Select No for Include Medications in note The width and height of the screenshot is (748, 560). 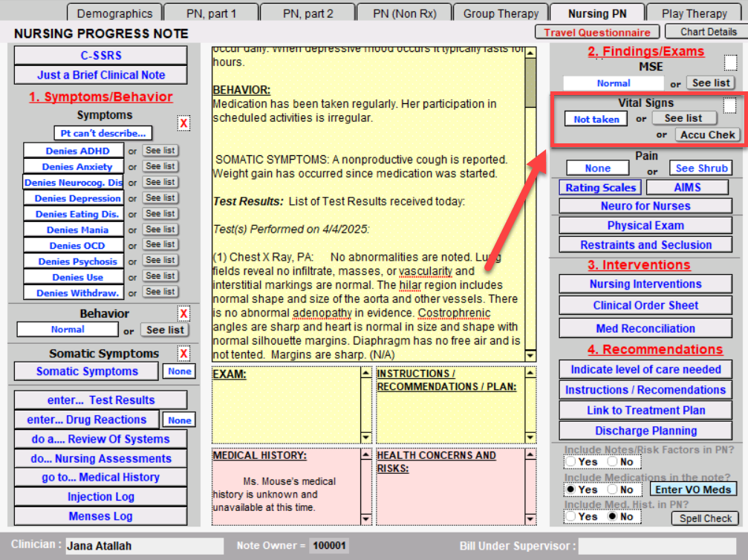pyautogui.click(x=612, y=489)
